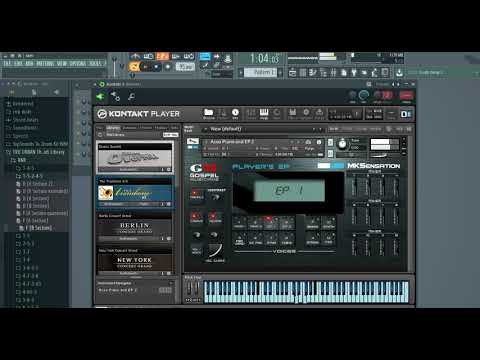Click the next-pattern arrow right of Pattern 1
This screenshot has height=360, width=480.
tap(280, 72)
